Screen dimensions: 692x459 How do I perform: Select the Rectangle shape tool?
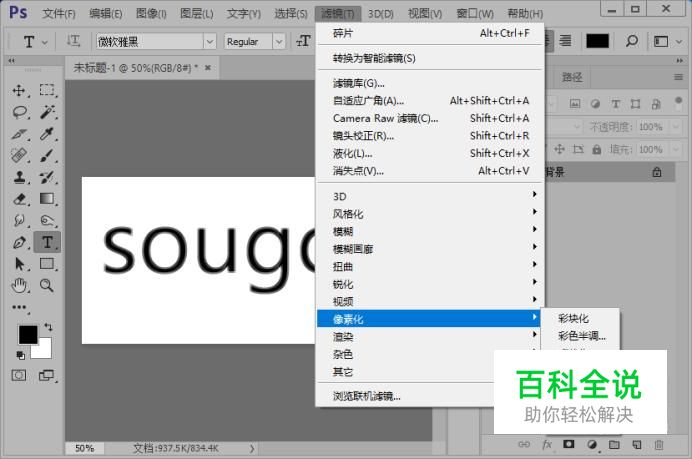(47, 264)
